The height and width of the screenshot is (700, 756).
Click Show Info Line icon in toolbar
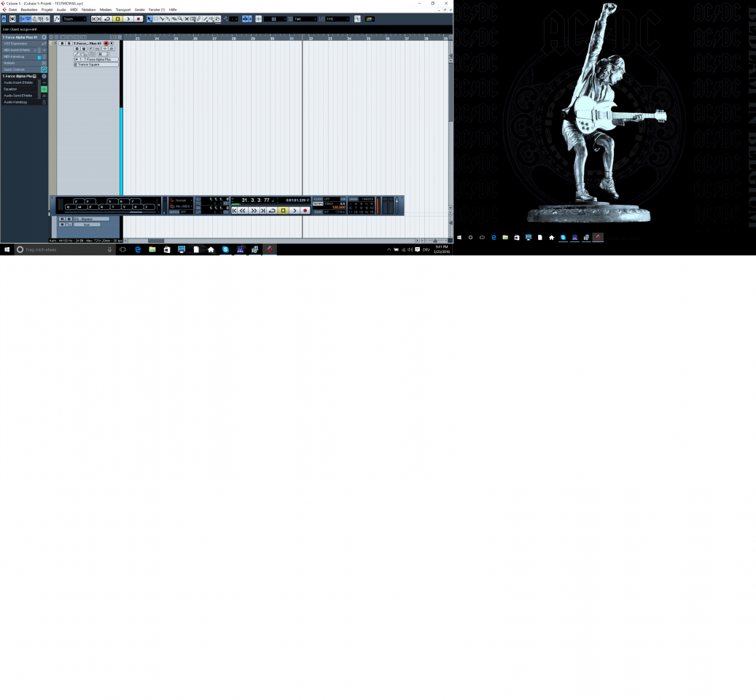coord(28,19)
